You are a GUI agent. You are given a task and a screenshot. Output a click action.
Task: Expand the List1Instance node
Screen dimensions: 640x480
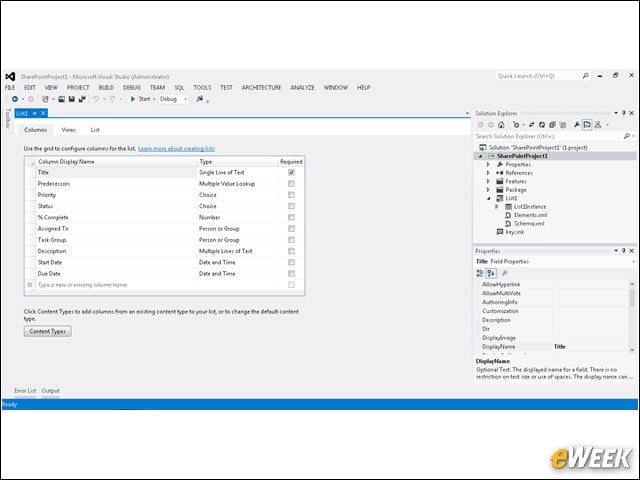(497, 207)
